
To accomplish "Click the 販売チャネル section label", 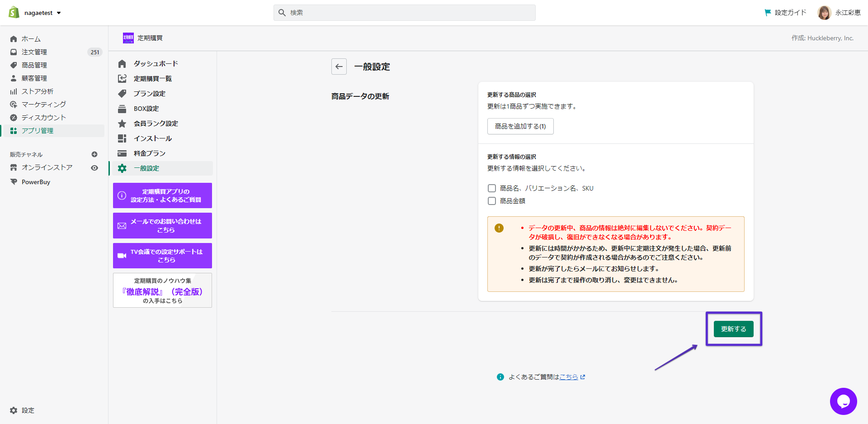I will [x=26, y=155].
